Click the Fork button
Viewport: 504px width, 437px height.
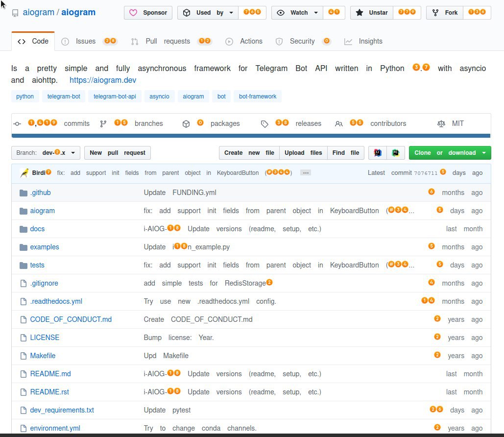click(445, 13)
